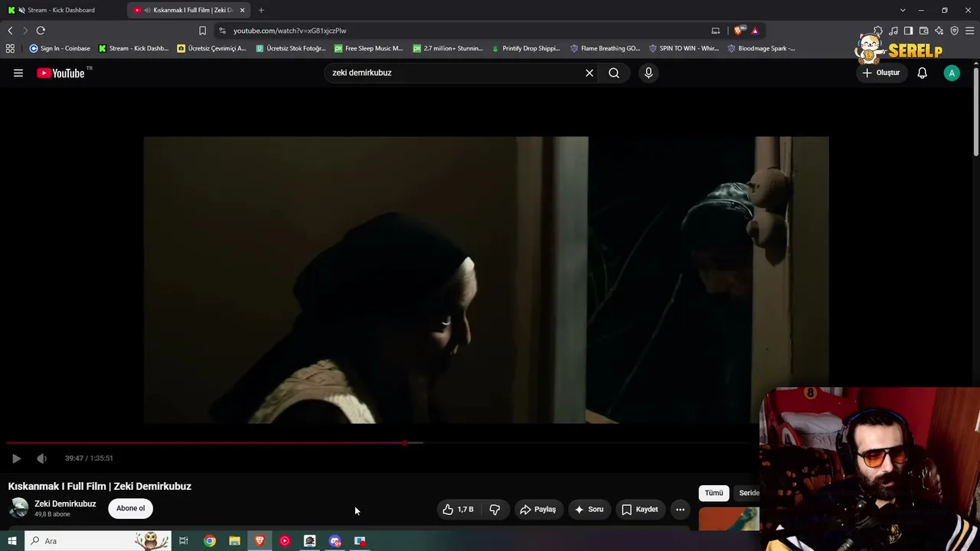Open a new browser tab
Viewport: 980px width, 551px height.
261,10
